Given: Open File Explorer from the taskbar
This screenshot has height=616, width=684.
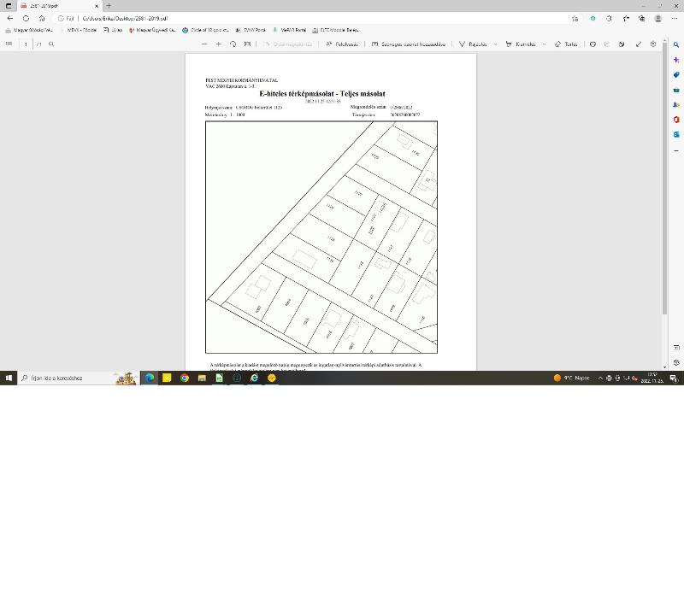Looking at the screenshot, I should (x=202, y=378).
